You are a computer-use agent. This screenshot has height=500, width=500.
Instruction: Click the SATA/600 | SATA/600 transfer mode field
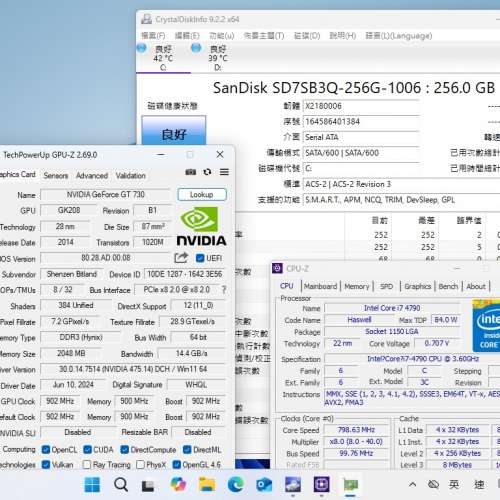pos(361,153)
